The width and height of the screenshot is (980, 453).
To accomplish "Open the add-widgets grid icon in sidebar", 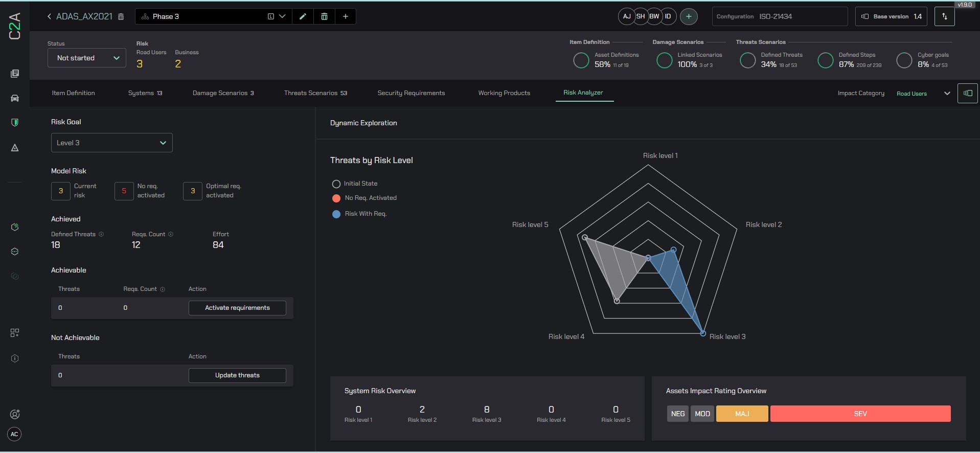I will pyautogui.click(x=15, y=333).
